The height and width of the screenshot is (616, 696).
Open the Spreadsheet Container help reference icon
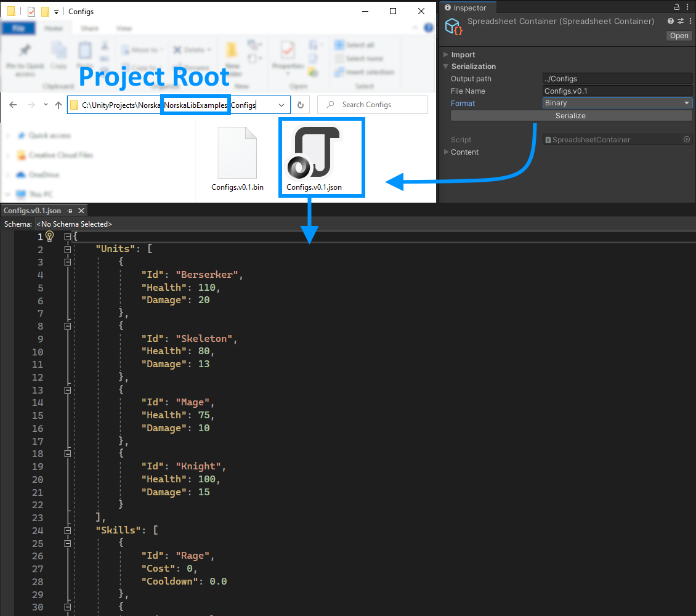(671, 21)
